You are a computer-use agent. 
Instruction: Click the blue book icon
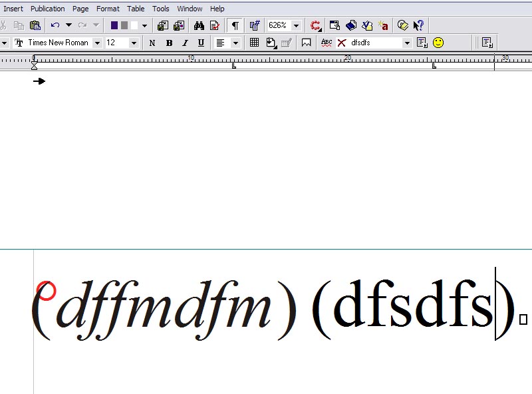(x=351, y=25)
